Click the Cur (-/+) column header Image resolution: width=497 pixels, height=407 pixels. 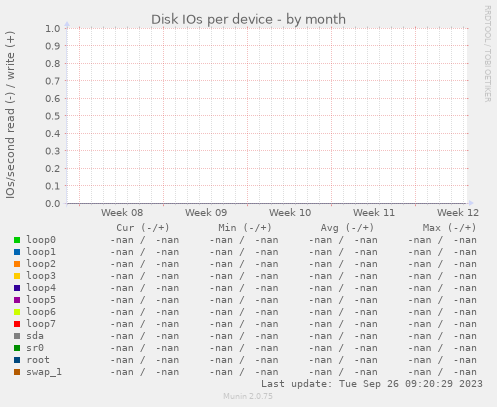(143, 228)
